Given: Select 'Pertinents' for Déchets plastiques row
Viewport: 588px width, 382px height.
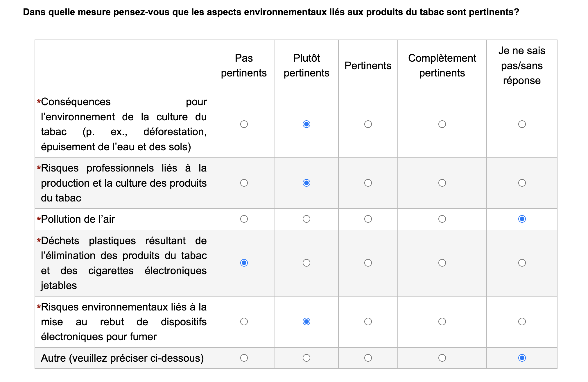Looking at the screenshot, I should 368,263.
